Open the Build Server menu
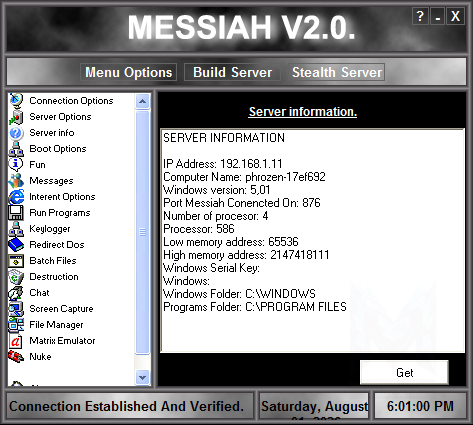473x425 pixels. 232,72
